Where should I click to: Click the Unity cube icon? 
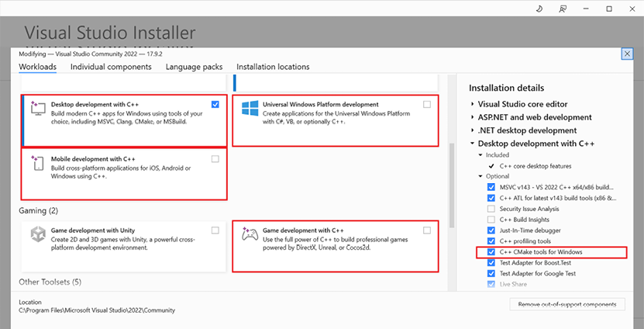[x=38, y=234]
